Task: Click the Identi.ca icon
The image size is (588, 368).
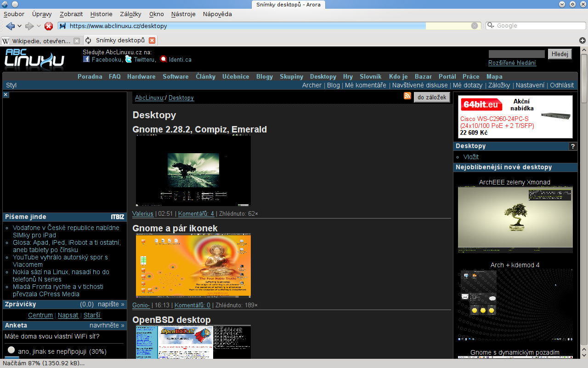Action: pos(163,59)
